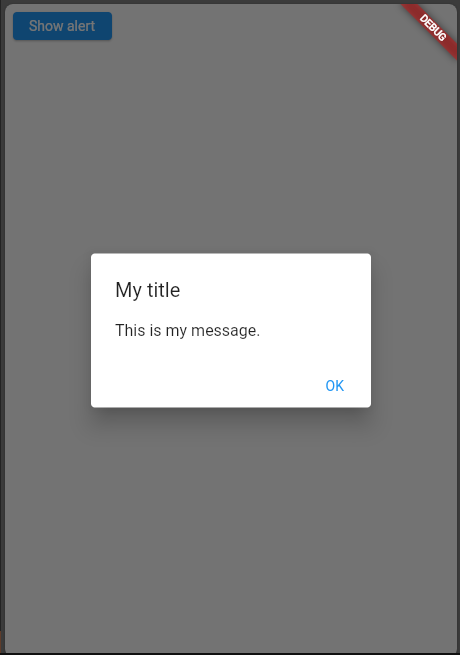The width and height of the screenshot is (460, 655).
Task: Click the My title heading text
Action: pos(147,290)
